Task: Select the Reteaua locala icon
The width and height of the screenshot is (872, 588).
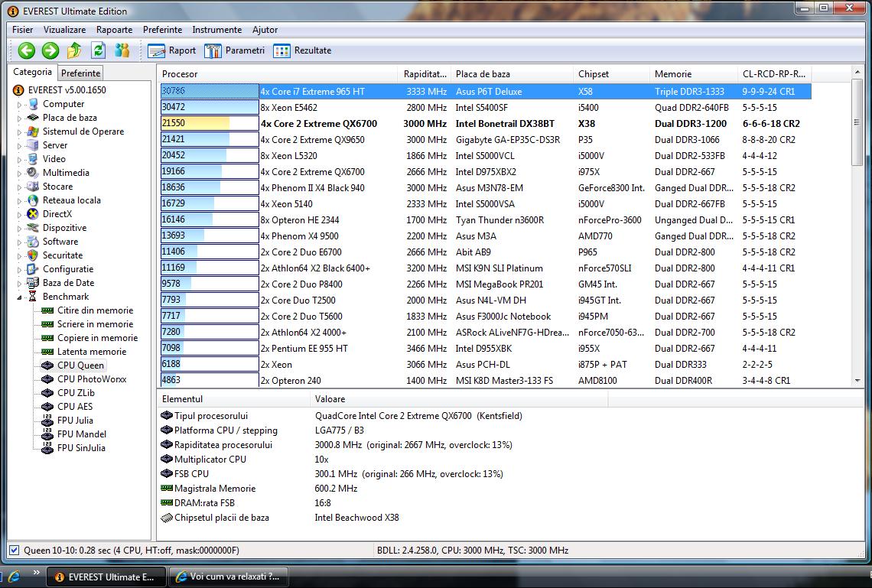Action: pyautogui.click(x=34, y=200)
